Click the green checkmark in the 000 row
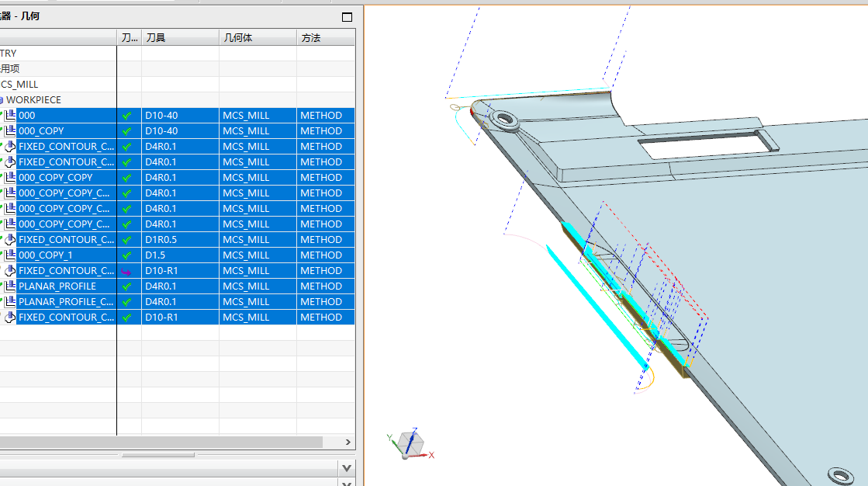This screenshot has width=868, height=486. [126, 116]
